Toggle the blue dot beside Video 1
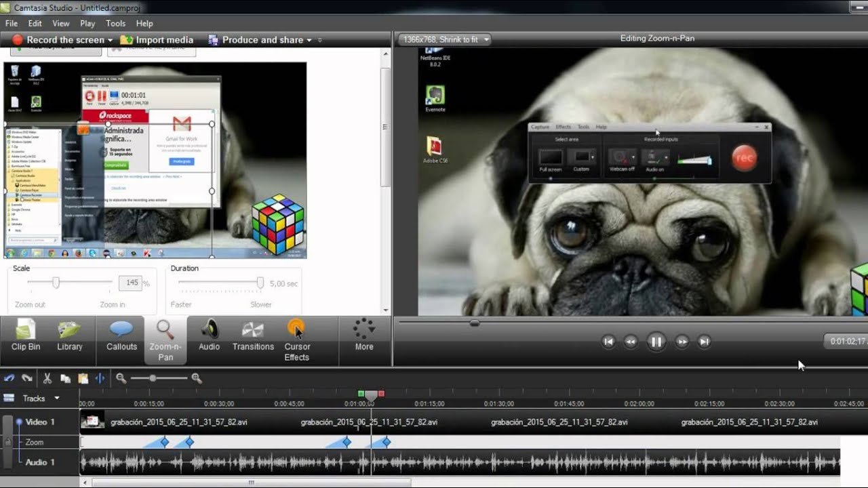Image resolution: width=868 pixels, height=488 pixels. [19, 422]
